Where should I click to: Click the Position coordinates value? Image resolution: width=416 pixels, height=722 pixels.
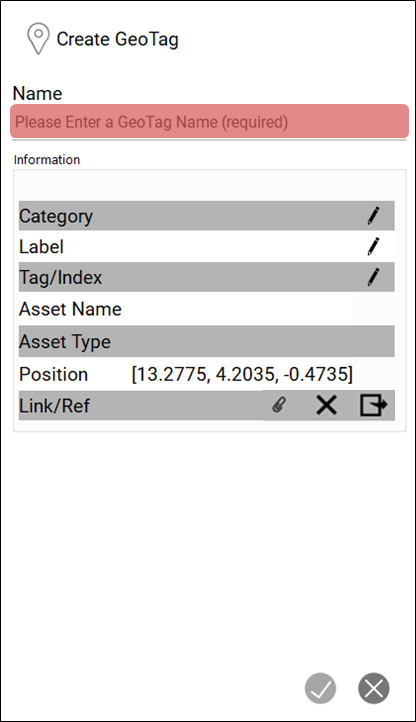242,374
